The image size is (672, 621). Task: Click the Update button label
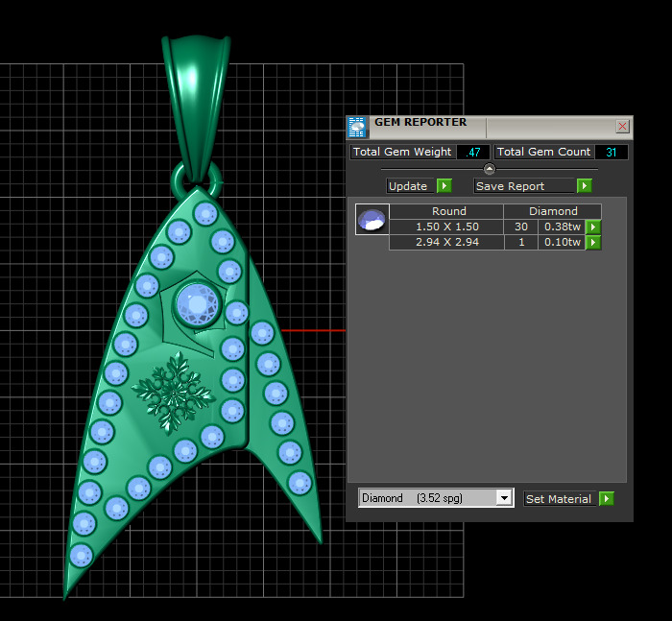point(408,186)
